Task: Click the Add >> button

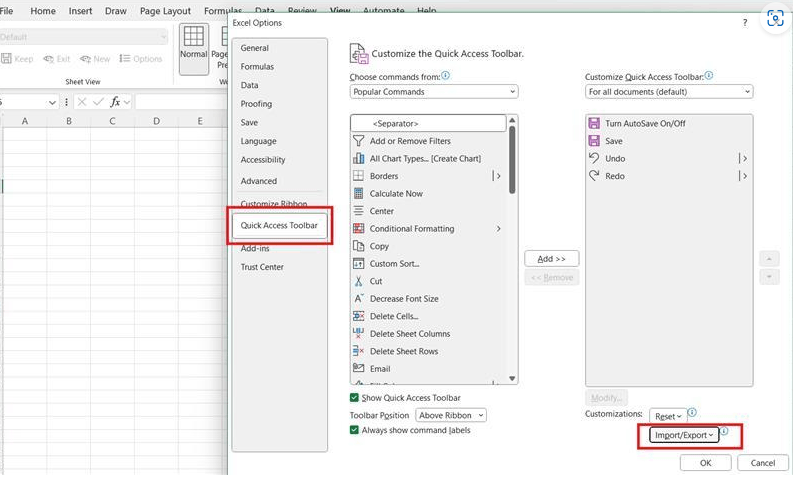Action: click(x=552, y=258)
